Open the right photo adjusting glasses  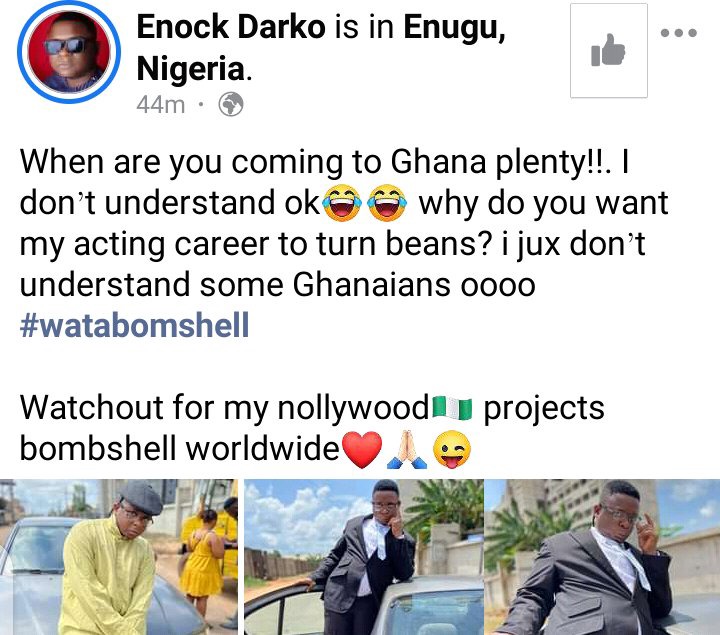[602, 557]
